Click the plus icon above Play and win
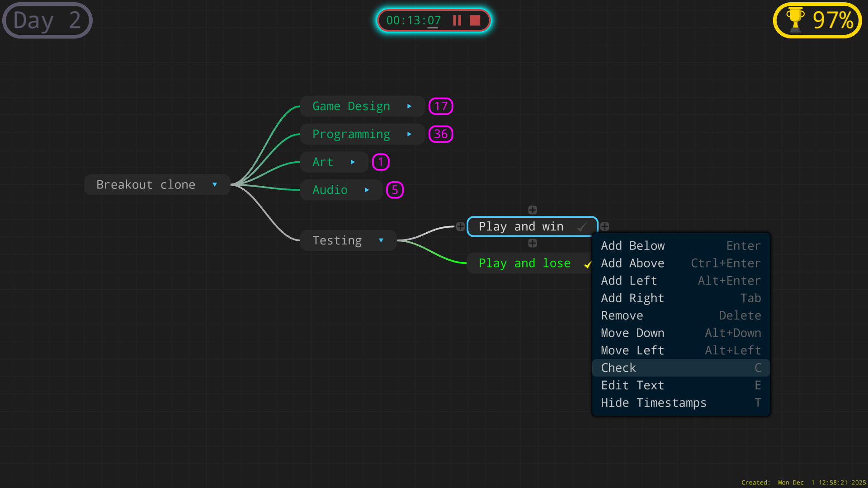 pyautogui.click(x=533, y=210)
